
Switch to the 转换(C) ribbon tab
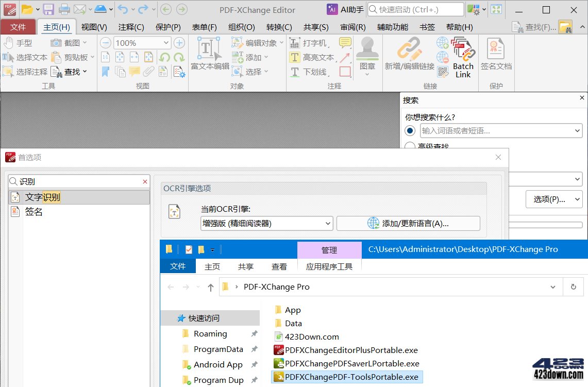click(279, 27)
